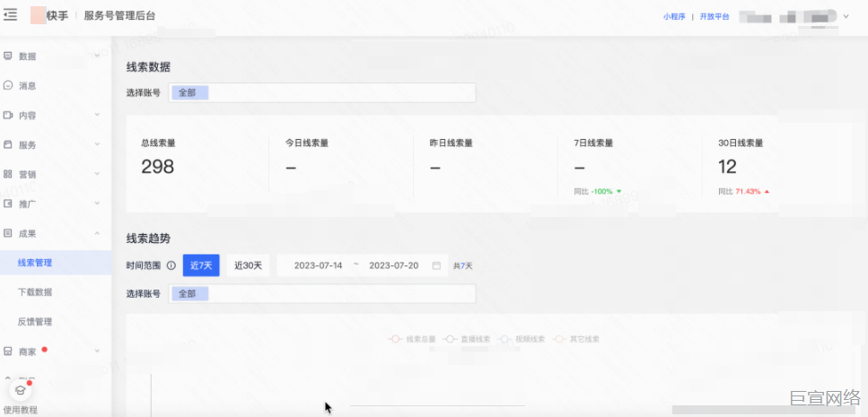868x417 pixels.
Task: Open 消息 in the sidebar
Action: pos(28,86)
